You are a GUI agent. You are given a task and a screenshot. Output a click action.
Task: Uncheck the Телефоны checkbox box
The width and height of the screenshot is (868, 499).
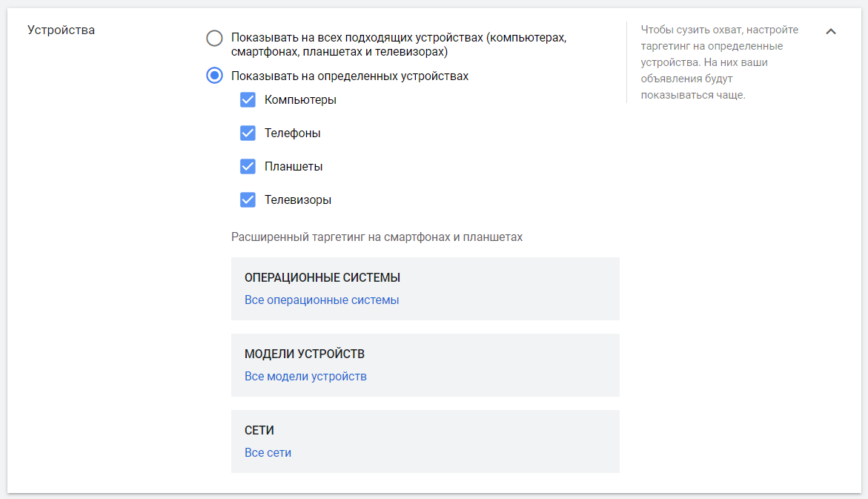click(248, 133)
